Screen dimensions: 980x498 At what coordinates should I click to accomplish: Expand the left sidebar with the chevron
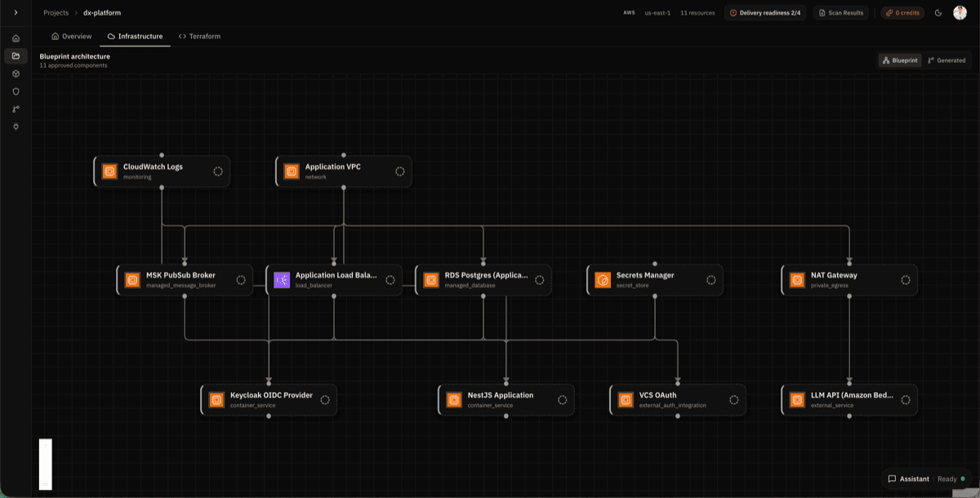[16, 12]
